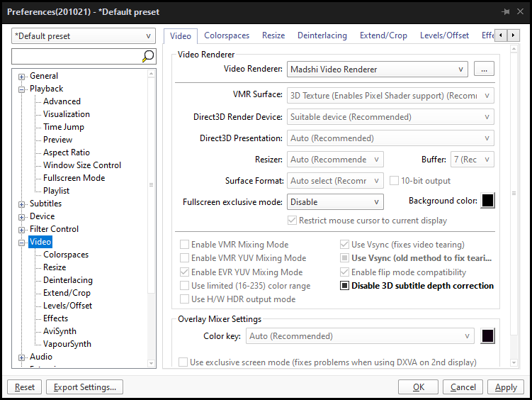Toggle 10-bit output checkbox
Viewport: 532px width, 400px height.
click(394, 181)
